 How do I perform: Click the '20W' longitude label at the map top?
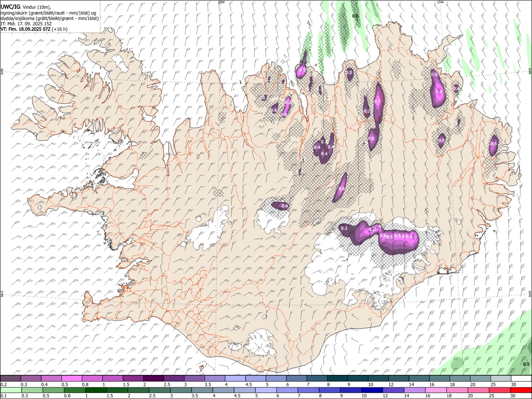221,2
